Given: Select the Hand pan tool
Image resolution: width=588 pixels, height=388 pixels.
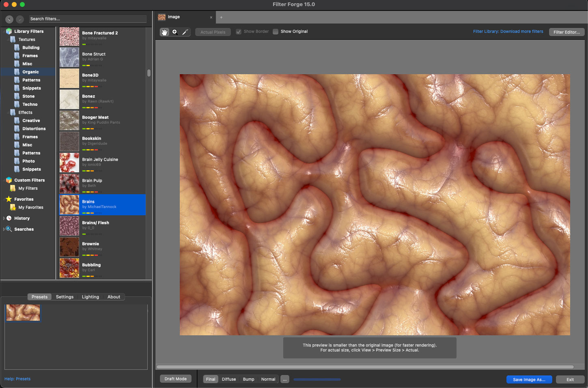Looking at the screenshot, I should (x=164, y=32).
